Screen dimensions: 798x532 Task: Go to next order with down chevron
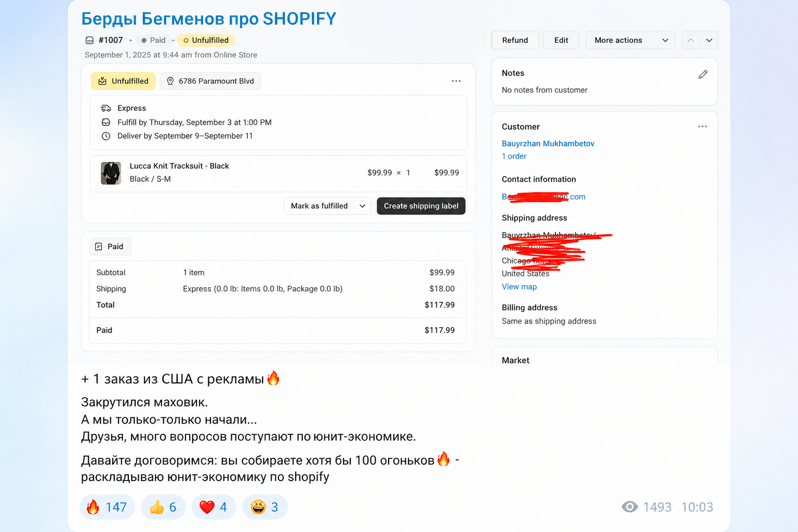click(x=709, y=40)
